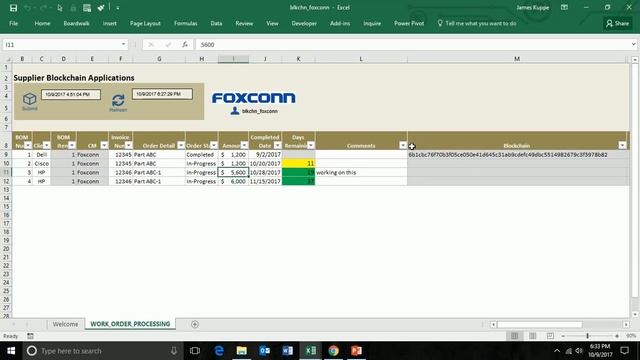Click the blkchn_foxconn user icon
The height and width of the screenshot is (360, 640).
point(235,111)
